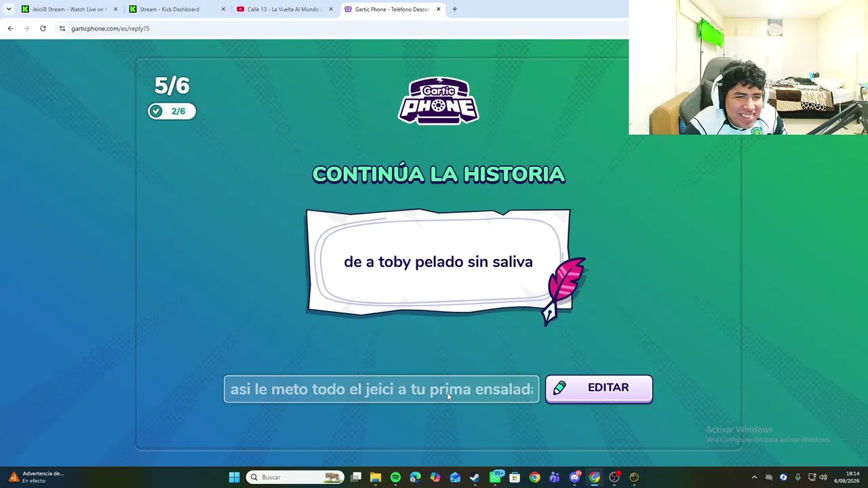This screenshot has height=488, width=868.
Task: Open Microsoft Teams from the taskbar
Action: click(555, 477)
